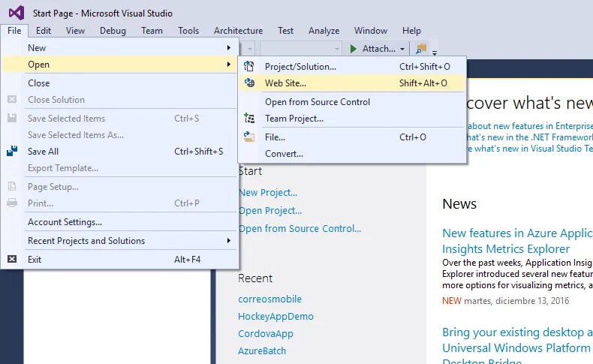
Task: Open Account Settings... menu entry
Action: coord(119,222)
